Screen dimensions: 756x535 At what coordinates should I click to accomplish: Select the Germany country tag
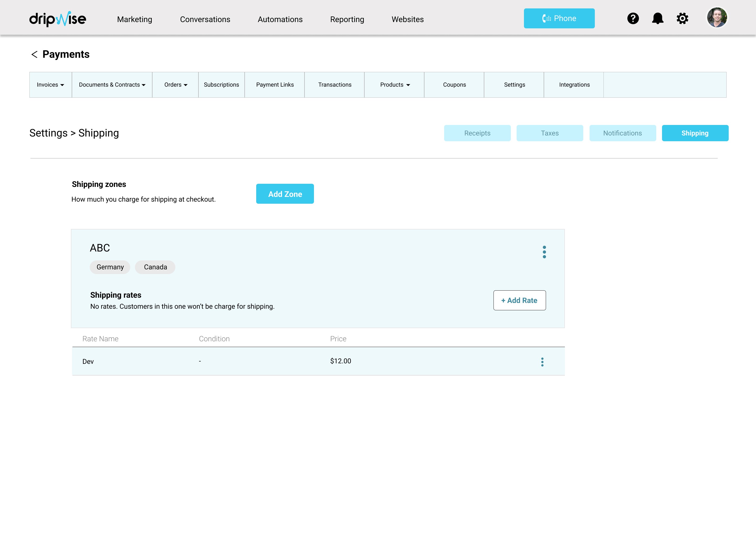pyautogui.click(x=110, y=267)
